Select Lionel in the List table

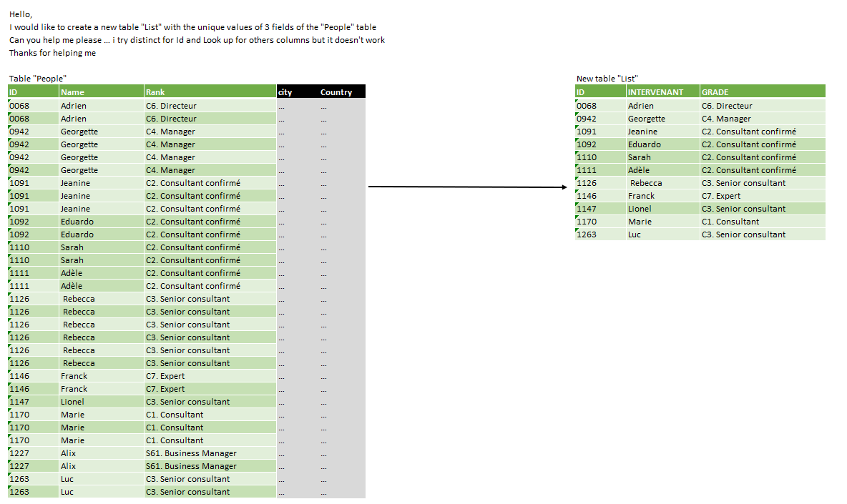pyautogui.click(x=663, y=209)
